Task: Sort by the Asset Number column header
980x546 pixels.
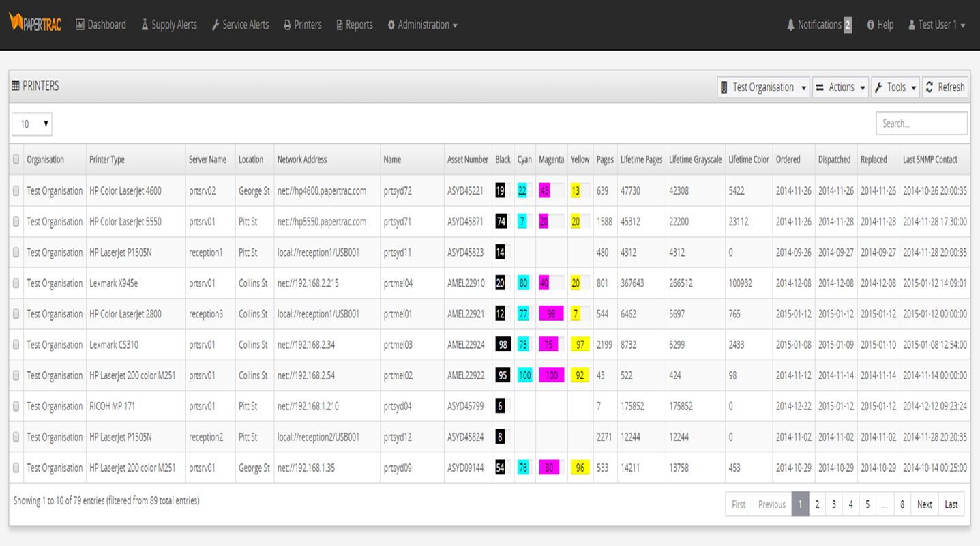Action: (x=468, y=160)
